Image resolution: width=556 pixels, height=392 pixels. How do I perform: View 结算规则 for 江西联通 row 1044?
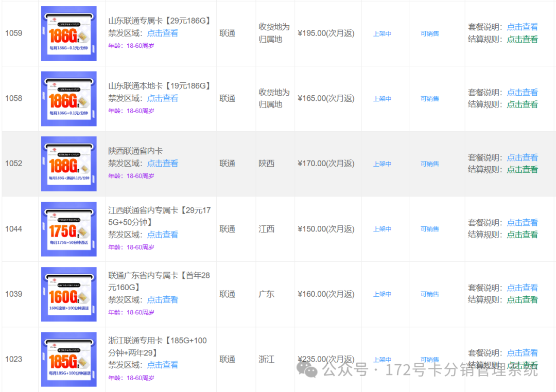pyautogui.click(x=522, y=235)
